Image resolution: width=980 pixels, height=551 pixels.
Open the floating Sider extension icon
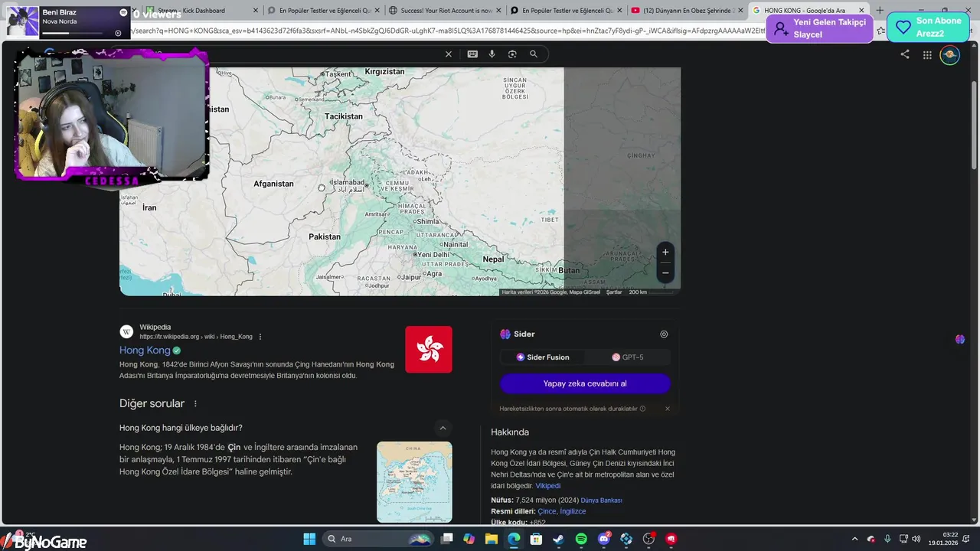pos(959,339)
